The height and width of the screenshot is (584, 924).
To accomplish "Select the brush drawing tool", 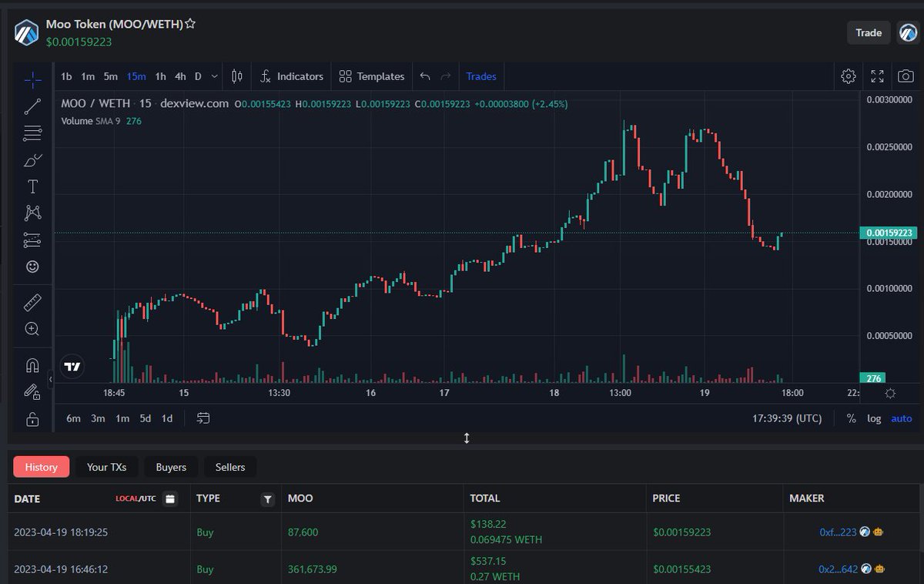I will coord(32,160).
